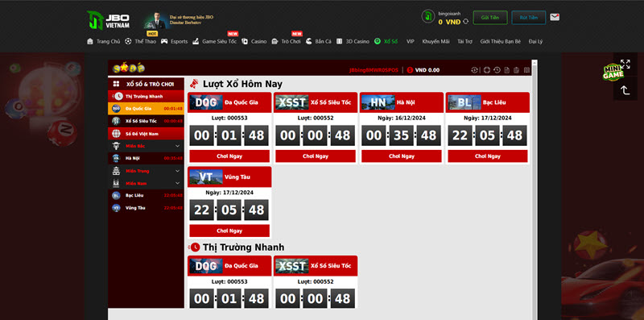644x320 pixels.
Task: Select Vũng Tàu in sidebar
Action: coord(146,208)
